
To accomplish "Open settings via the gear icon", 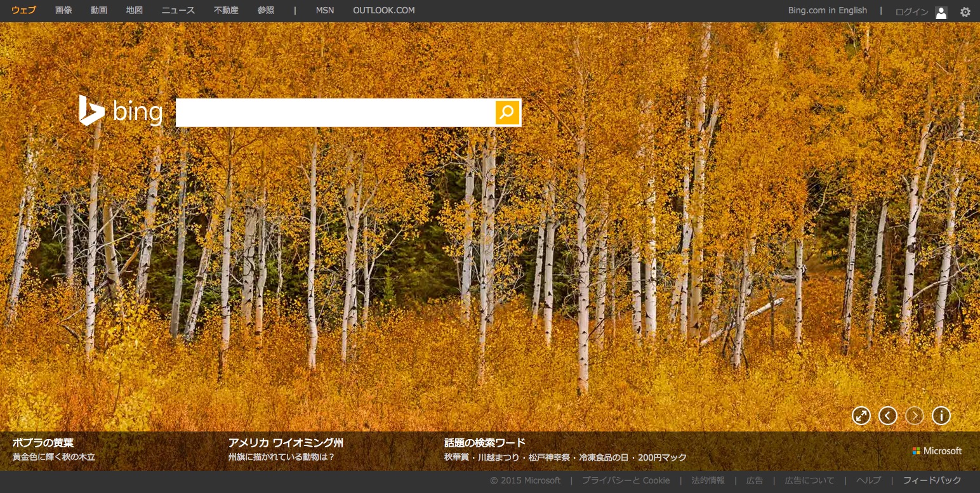I will click(965, 11).
